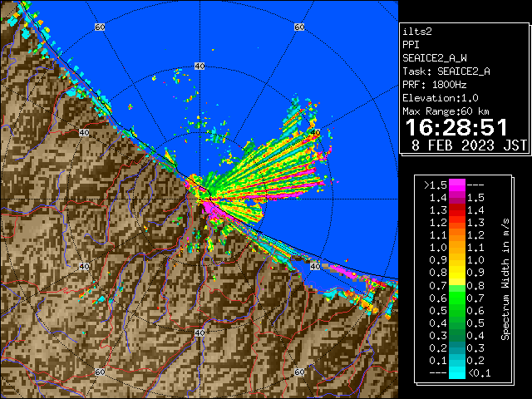Click the radar site name ilts2
Screen dimensions: 532x399
(x=417, y=32)
